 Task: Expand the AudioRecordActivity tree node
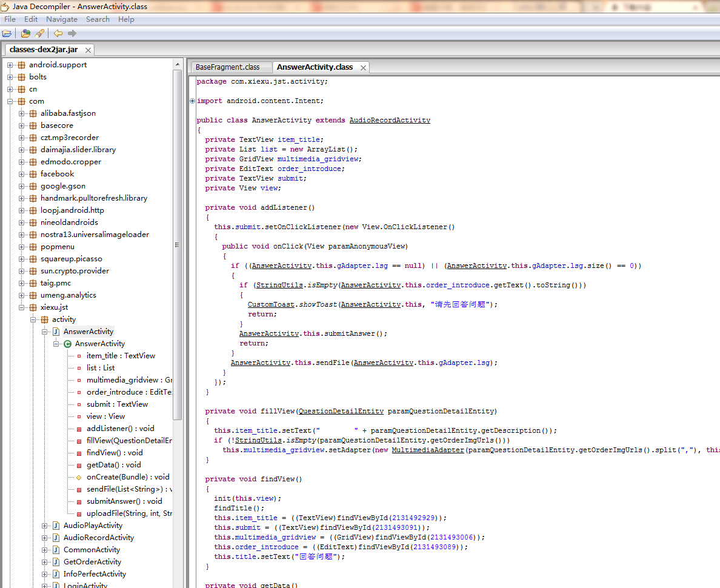[45, 538]
